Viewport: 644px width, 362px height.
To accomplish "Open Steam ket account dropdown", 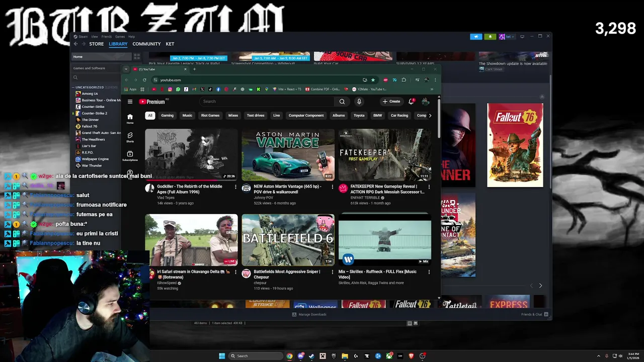I will 508,37.
